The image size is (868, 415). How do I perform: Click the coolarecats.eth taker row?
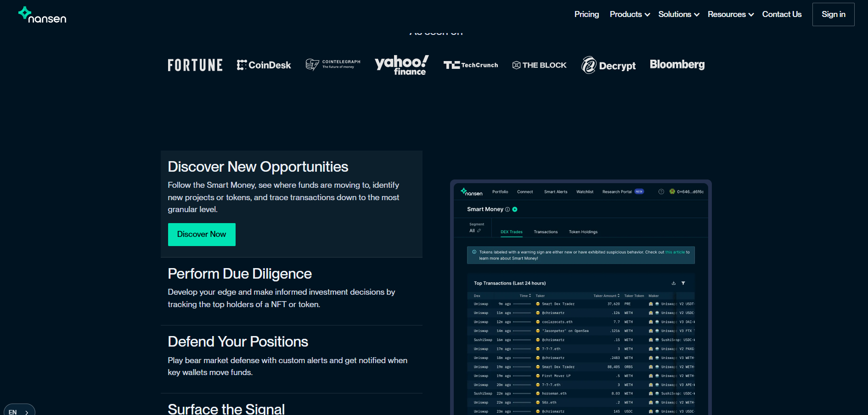click(x=557, y=322)
